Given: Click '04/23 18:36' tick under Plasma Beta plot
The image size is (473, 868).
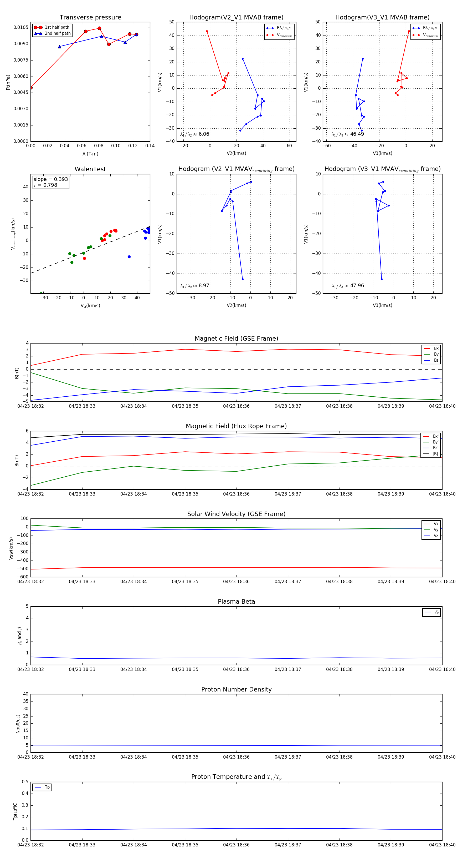Looking at the screenshot, I should pyautogui.click(x=236, y=669).
